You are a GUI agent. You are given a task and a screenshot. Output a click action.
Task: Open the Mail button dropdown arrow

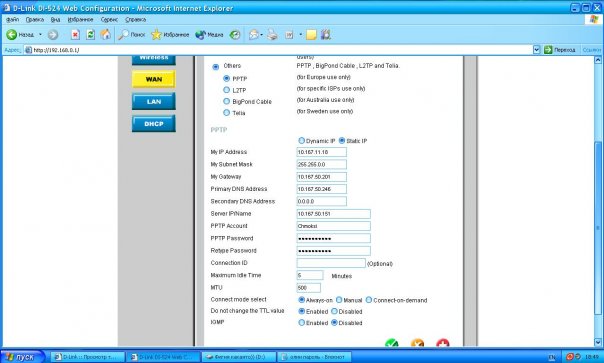pyautogui.click(x=262, y=35)
